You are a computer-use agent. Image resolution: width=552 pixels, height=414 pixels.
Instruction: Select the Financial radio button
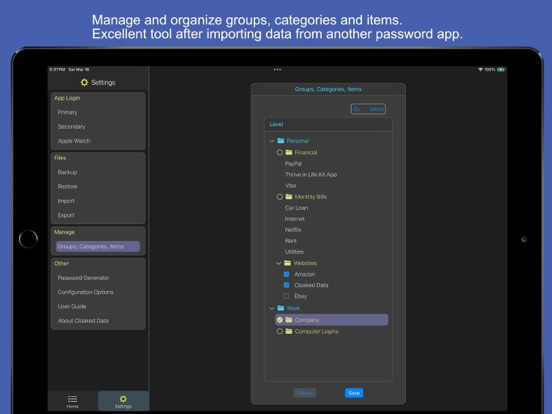[280, 152]
